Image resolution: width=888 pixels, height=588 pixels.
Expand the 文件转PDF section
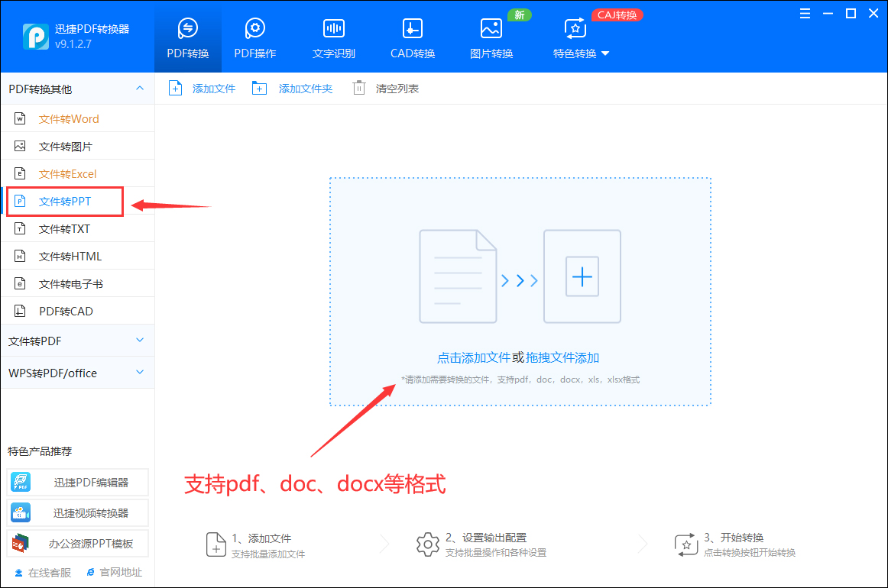pos(77,341)
